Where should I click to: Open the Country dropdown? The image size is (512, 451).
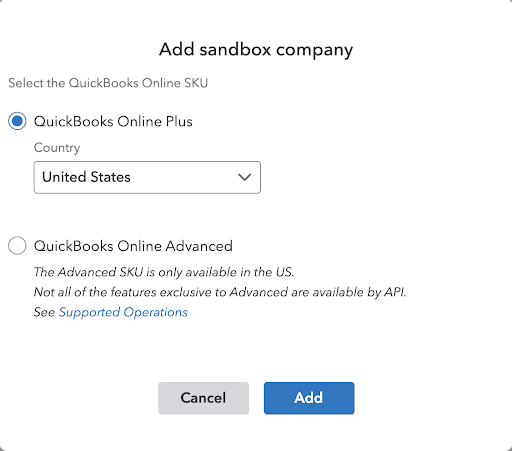coord(147,177)
